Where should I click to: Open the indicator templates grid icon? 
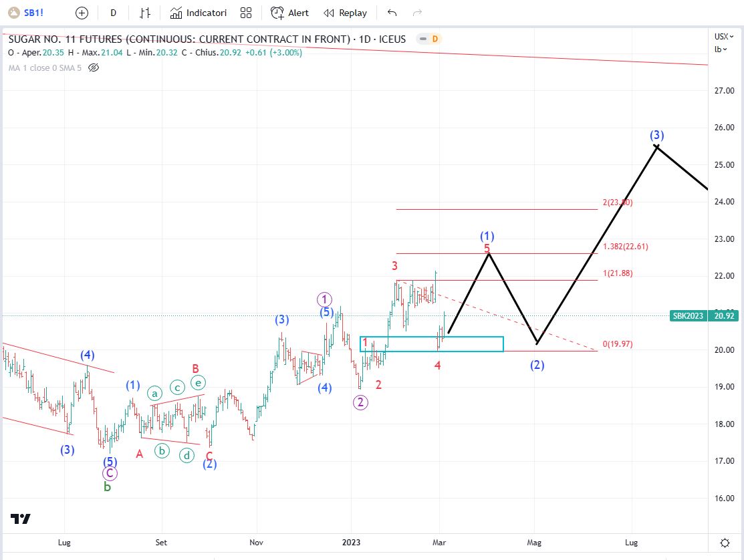246,13
